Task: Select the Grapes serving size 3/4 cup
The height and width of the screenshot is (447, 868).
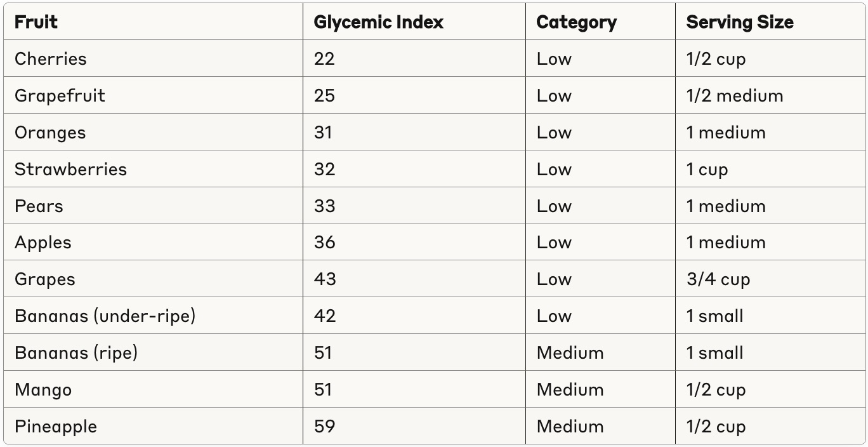Action: coord(718,279)
